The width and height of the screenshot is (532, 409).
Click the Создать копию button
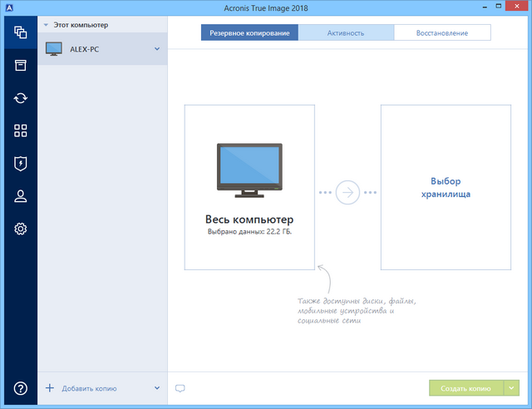(x=465, y=388)
